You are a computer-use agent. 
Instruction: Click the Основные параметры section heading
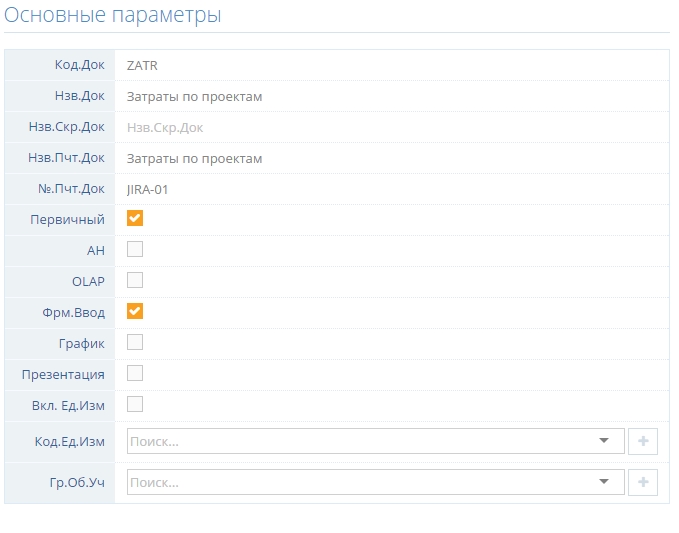click(113, 16)
